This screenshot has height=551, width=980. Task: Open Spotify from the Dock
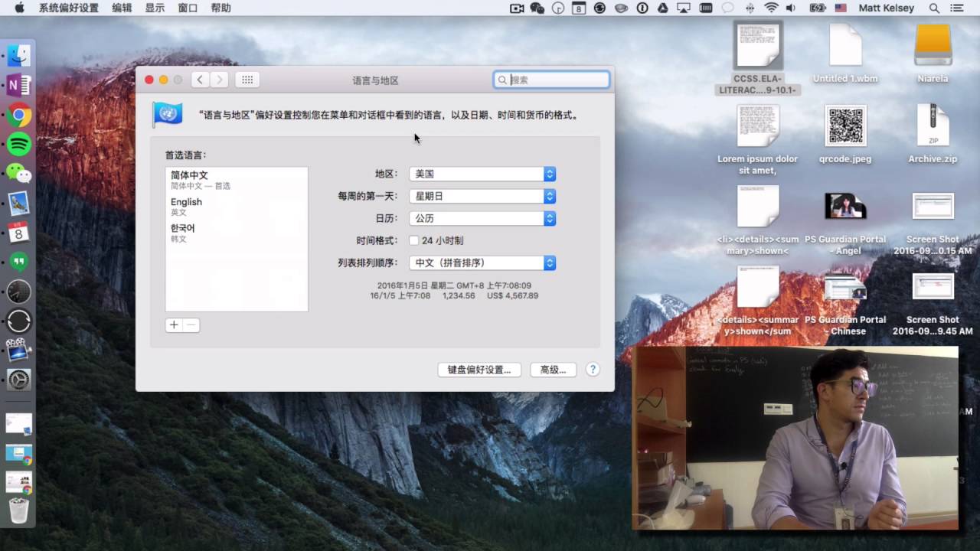click(x=18, y=144)
